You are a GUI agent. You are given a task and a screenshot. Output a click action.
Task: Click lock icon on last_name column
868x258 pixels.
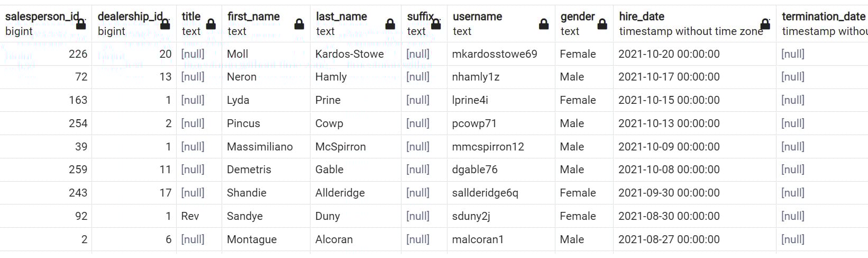click(x=390, y=24)
